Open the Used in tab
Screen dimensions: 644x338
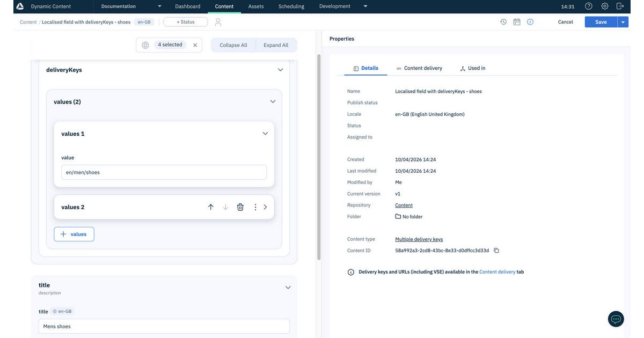pyautogui.click(x=473, y=68)
